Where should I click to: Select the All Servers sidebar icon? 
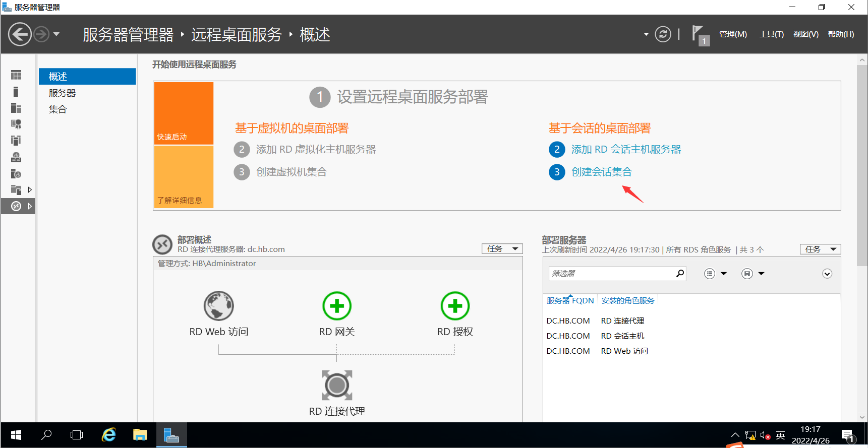[x=16, y=108]
